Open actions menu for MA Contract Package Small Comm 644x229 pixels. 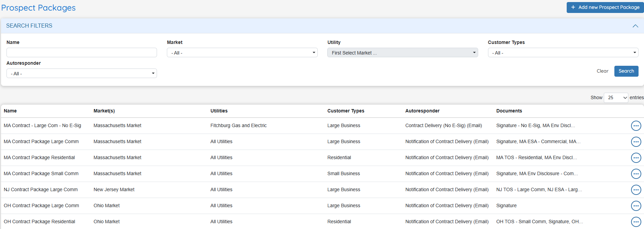click(636, 174)
